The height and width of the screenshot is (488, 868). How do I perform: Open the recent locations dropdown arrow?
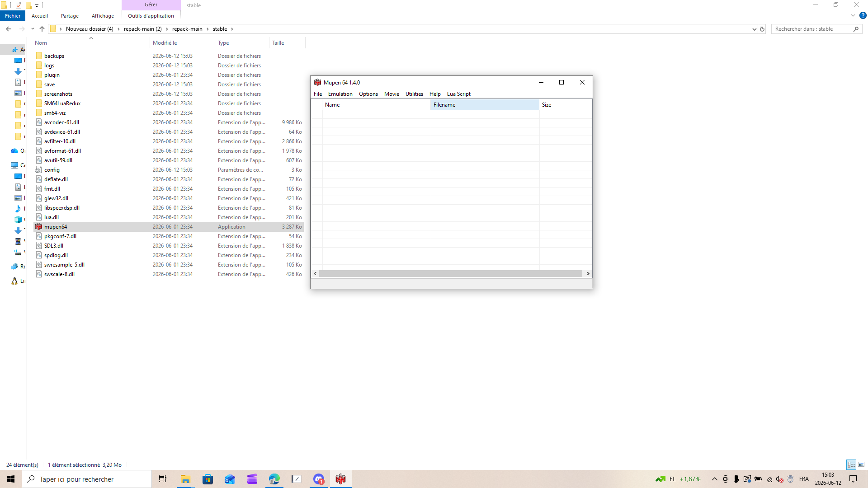click(33, 29)
